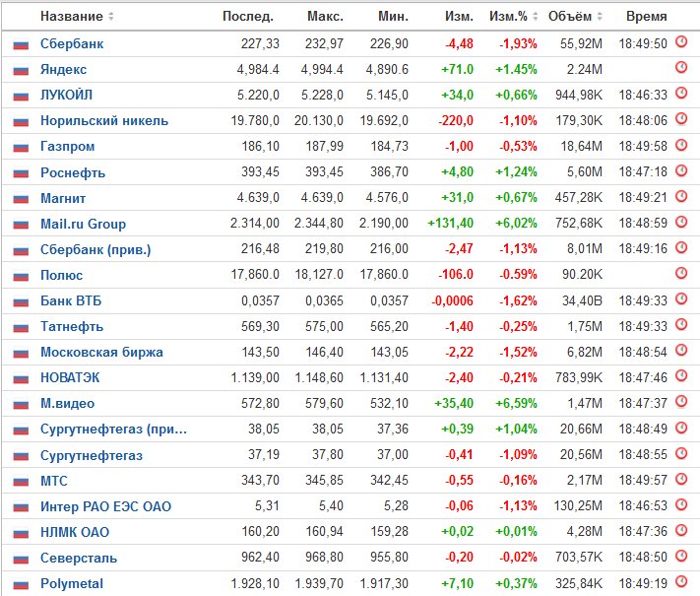Open the Татнефть stock link

tap(72, 326)
